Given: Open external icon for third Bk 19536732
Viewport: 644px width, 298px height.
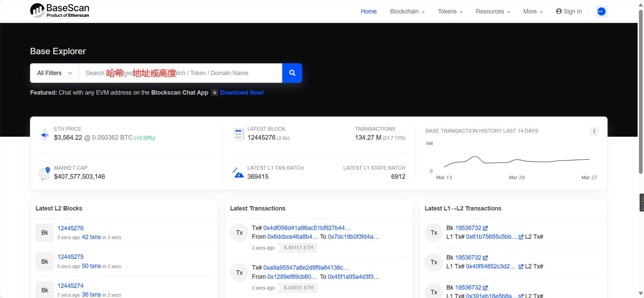Looking at the screenshot, I should coord(485,288).
